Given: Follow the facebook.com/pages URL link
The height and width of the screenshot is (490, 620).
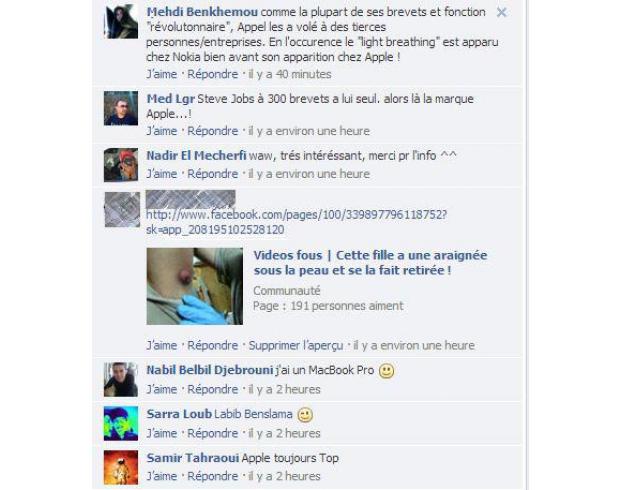Looking at the screenshot, I should 297,222.
